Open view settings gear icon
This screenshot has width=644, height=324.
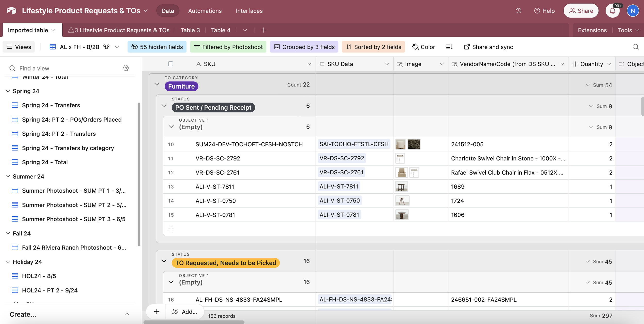(x=126, y=68)
